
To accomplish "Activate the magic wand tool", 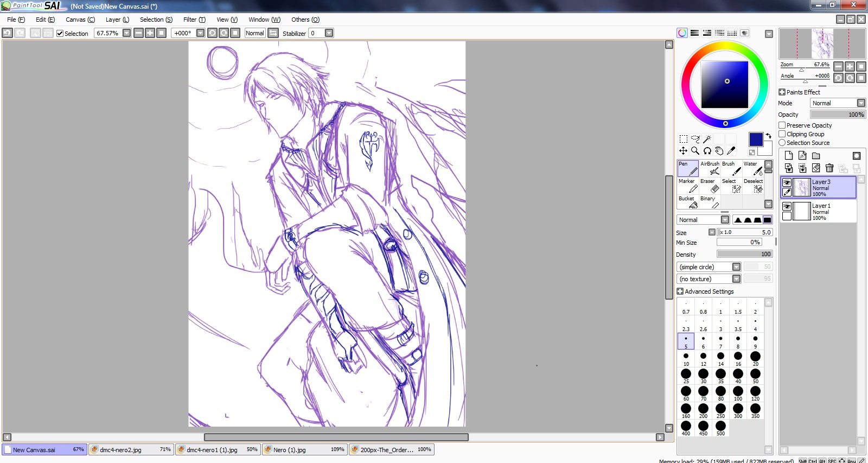I will (x=707, y=139).
